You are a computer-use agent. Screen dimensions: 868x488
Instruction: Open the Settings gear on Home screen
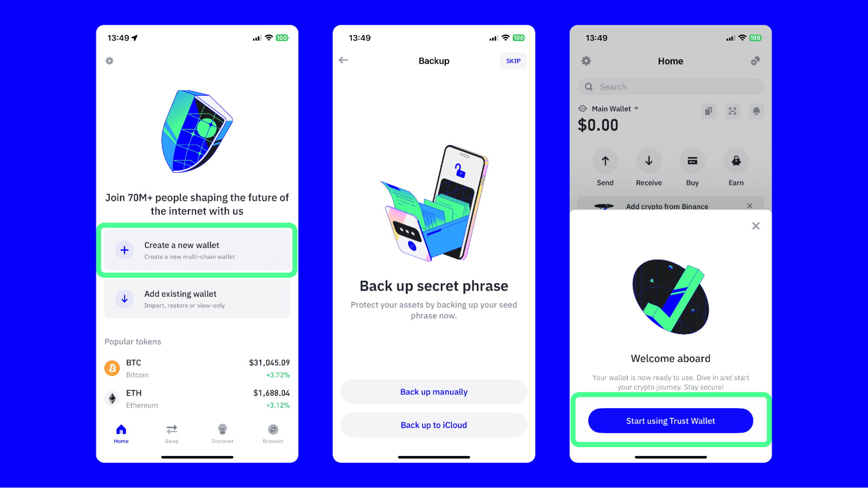point(586,61)
